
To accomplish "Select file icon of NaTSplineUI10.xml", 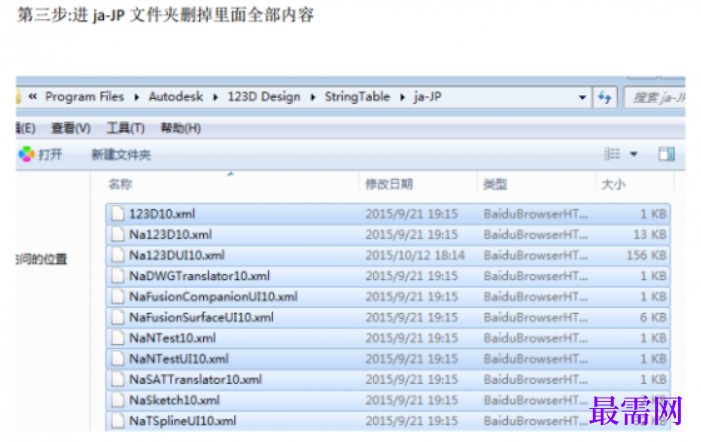I will 118,421.
